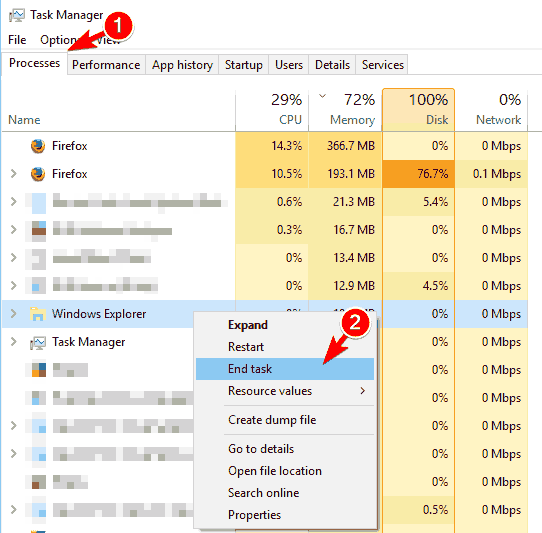Open the File menu
The height and width of the screenshot is (533, 542).
pyautogui.click(x=17, y=40)
